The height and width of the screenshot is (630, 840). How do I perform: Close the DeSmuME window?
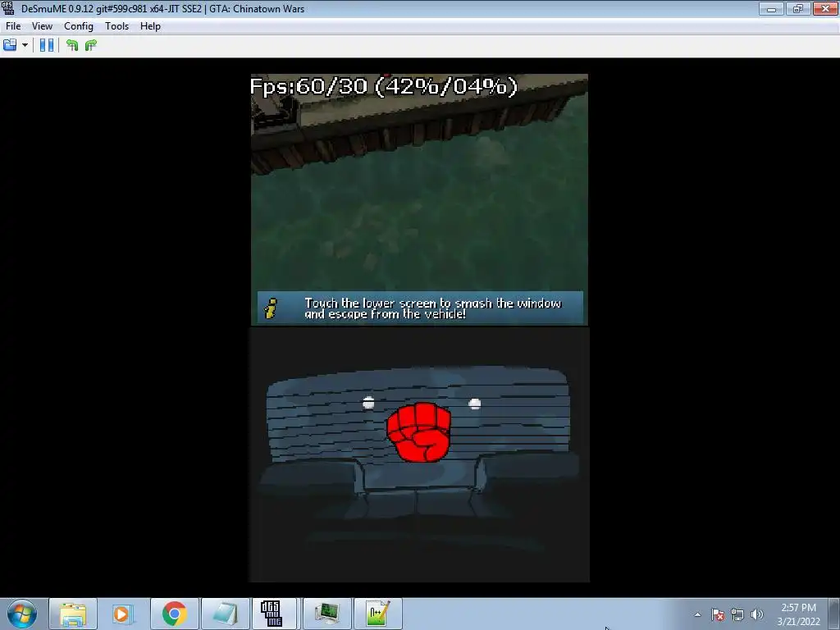(825, 8)
